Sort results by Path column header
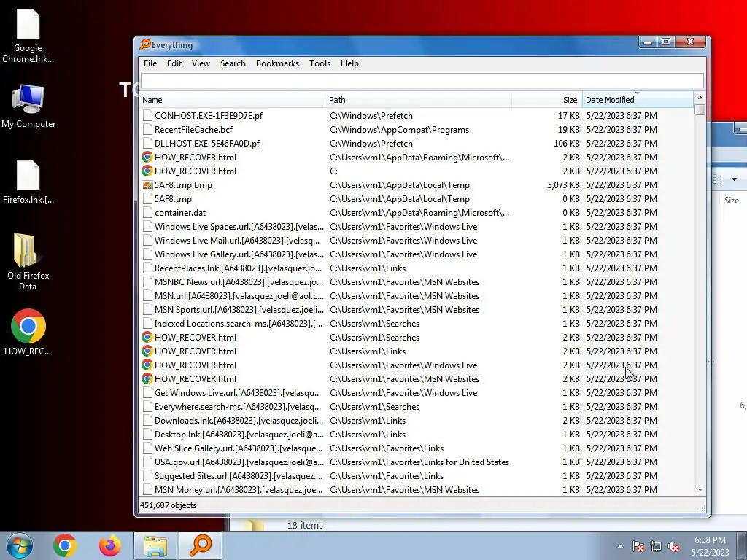Viewport: 747px width, 560px height. tap(418, 100)
